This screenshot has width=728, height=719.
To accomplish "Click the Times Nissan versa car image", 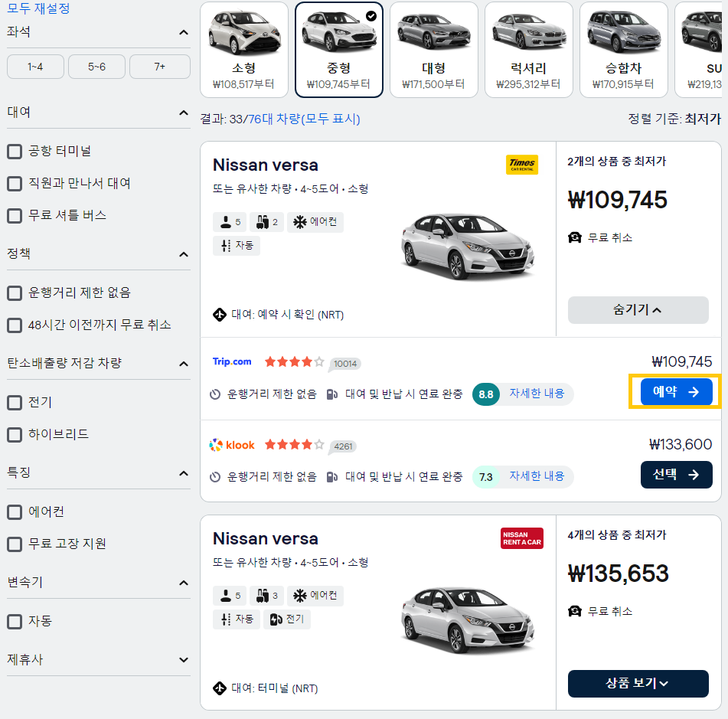I will pyautogui.click(x=468, y=246).
